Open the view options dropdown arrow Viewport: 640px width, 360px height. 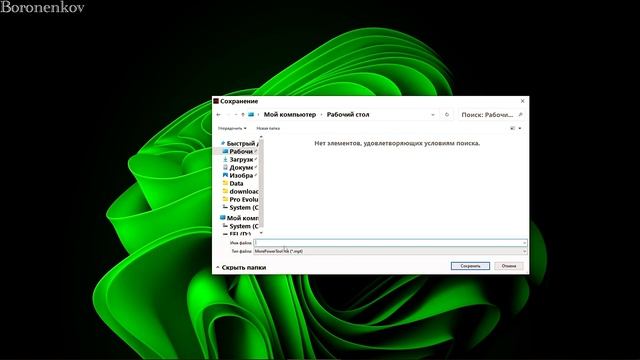pyautogui.click(x=520, y=128)
